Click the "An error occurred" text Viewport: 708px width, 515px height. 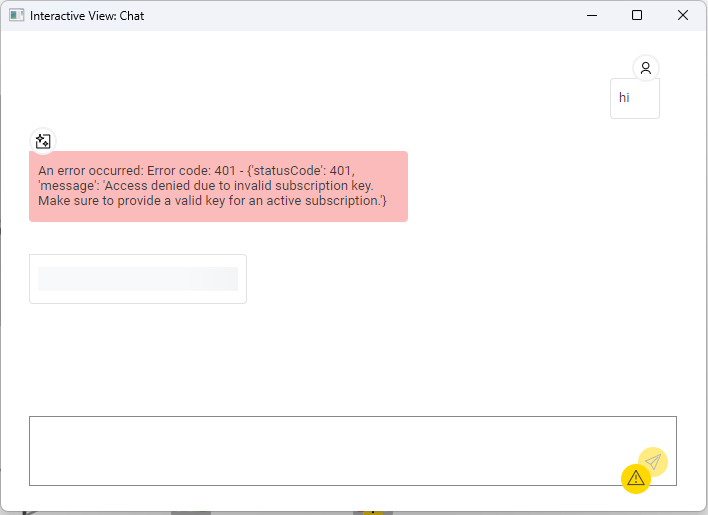90,170
